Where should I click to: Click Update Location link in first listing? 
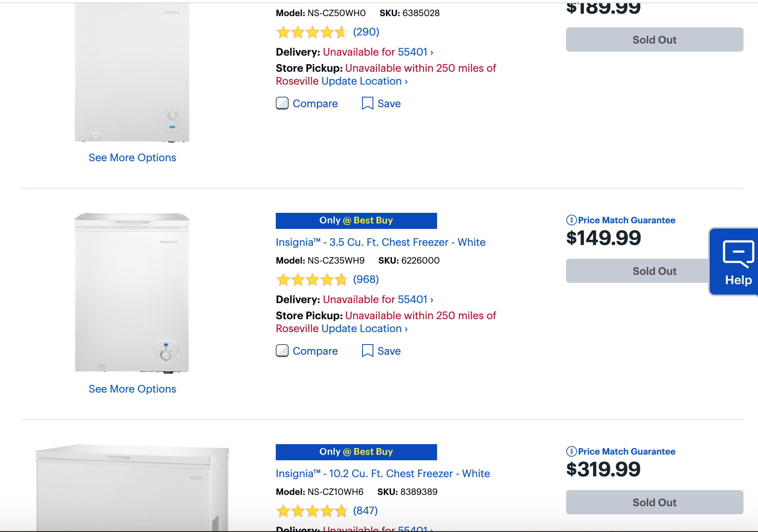click(364, 81)
